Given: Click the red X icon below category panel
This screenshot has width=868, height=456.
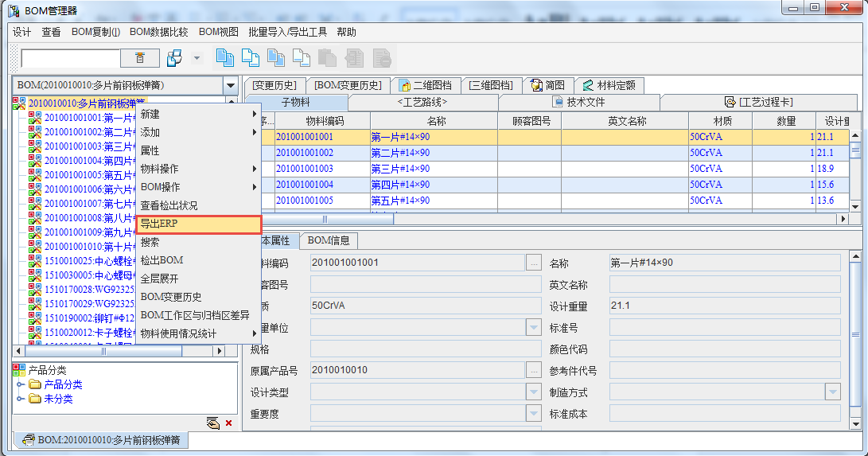Looking at the screenshot, I should 228,423.
